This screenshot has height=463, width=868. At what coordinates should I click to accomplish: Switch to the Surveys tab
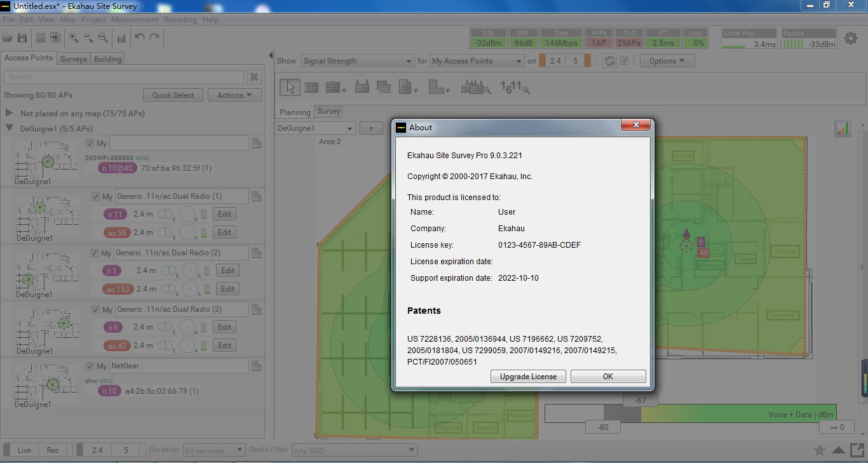point(74,59)
